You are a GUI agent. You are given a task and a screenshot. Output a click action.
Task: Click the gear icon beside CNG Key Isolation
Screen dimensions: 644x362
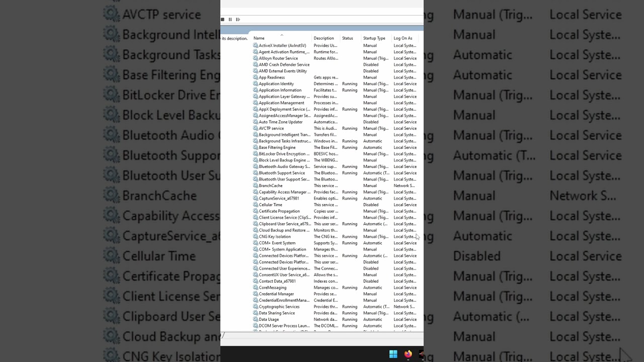pos(256,237)
